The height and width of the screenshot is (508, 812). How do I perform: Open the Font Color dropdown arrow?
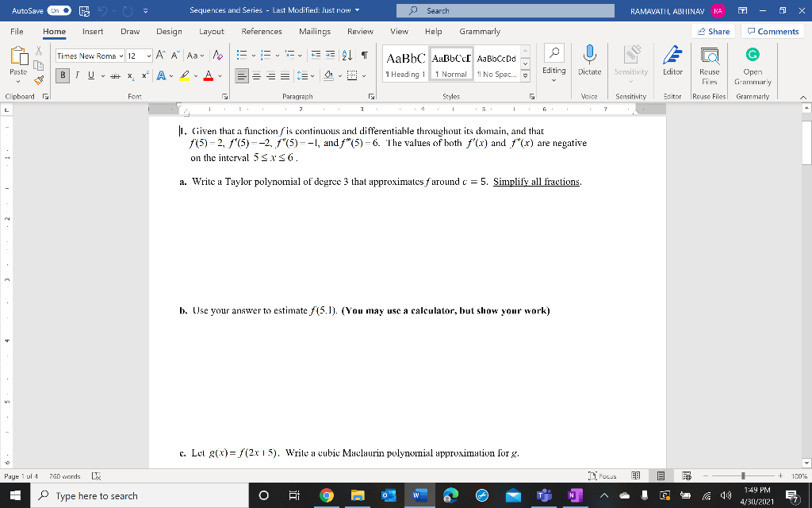(x=220, y=76)
